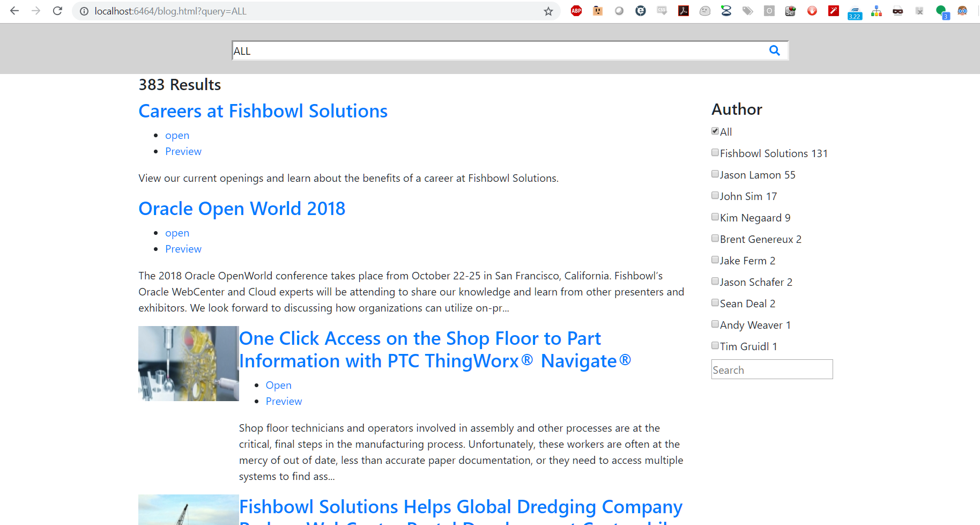Open the colorful sitemap tree extension icon

pyautogui.click(x=877, y=11)
